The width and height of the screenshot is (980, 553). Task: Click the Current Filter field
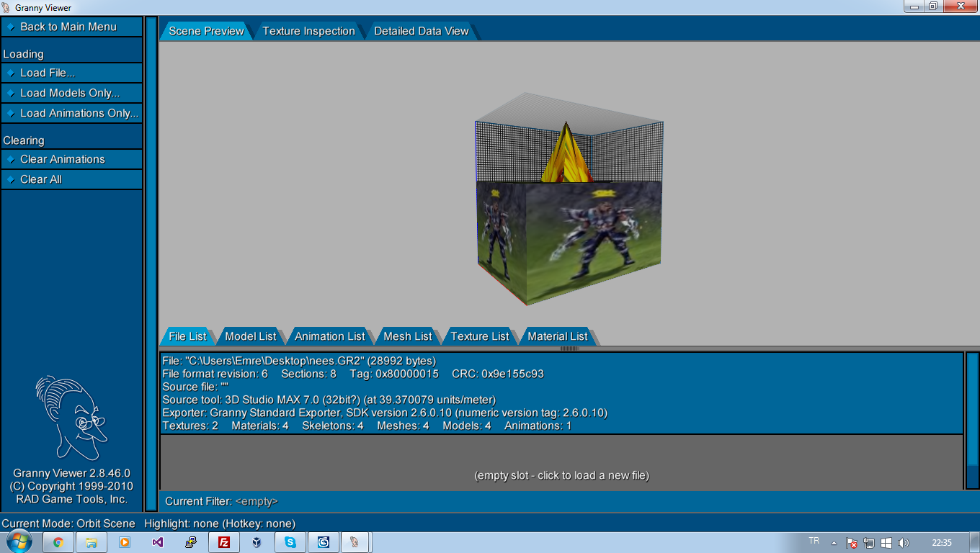[x=561, y=501]
